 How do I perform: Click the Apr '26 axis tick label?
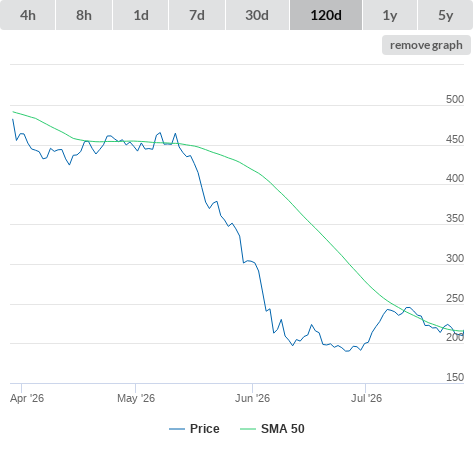click(27, 398)
